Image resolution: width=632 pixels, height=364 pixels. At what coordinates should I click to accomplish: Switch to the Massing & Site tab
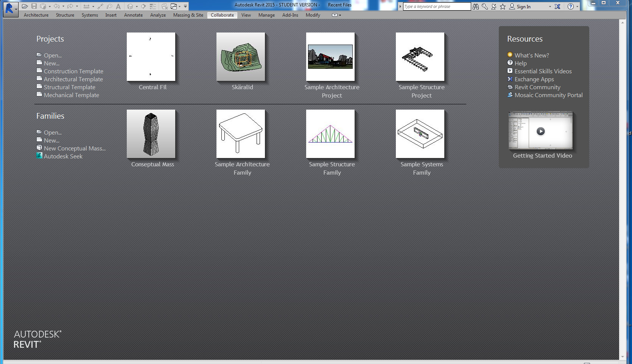188,15
